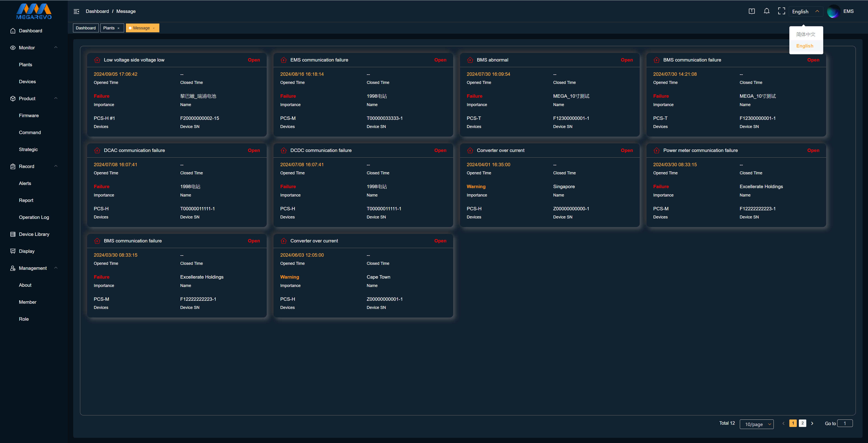Click the Monitor eye icon in sidebar

click(x=13, y=47)
